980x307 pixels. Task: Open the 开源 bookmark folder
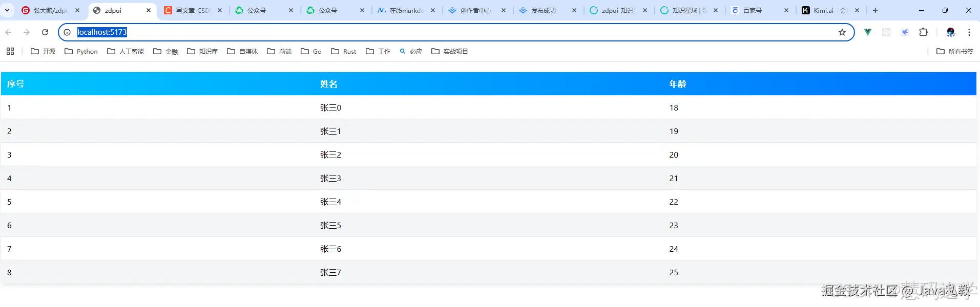(x=43, y=51)
